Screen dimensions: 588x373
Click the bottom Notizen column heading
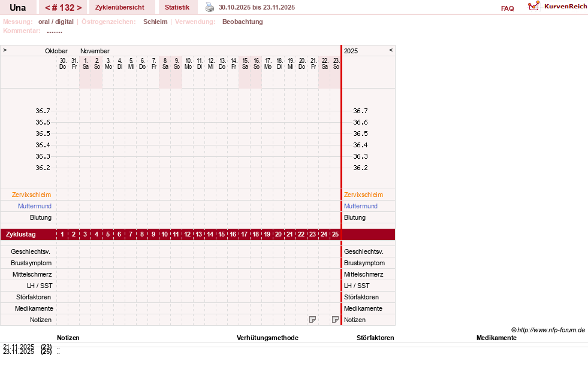pos(68,338)
